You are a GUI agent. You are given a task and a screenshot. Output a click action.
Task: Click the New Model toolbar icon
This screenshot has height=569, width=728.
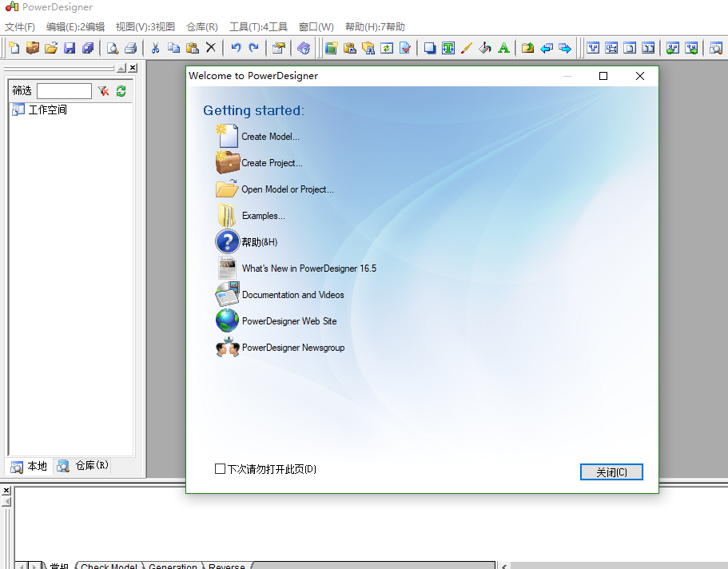14,48
